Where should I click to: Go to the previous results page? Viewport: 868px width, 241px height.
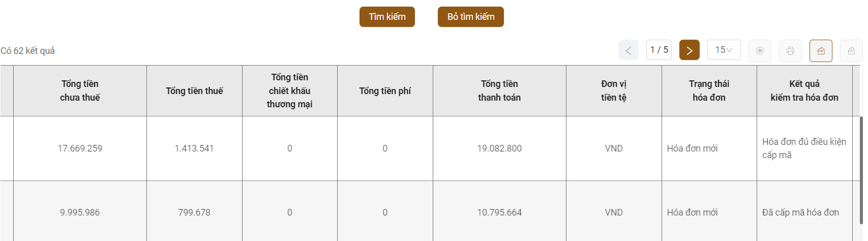click(x=628, y=50)
